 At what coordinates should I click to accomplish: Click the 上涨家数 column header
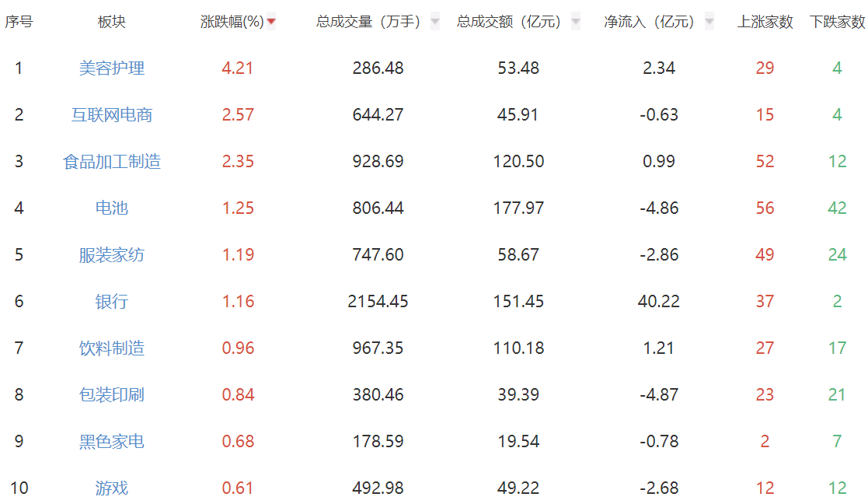(765, 23)
